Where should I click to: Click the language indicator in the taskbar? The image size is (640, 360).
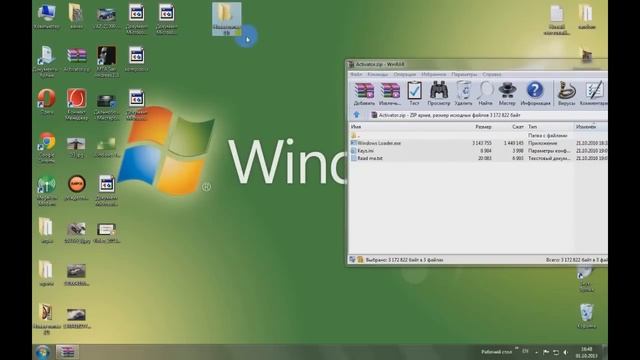[x=525, y=351]
